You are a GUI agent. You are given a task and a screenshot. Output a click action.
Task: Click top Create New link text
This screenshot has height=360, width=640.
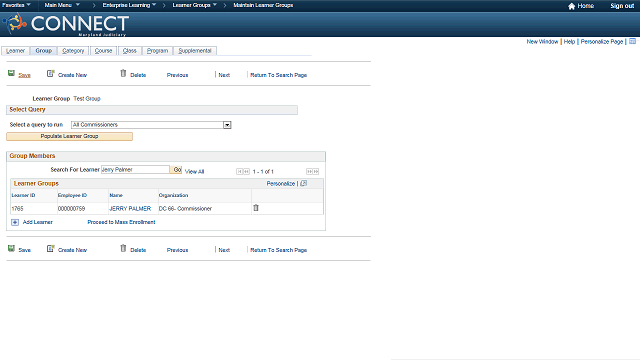click(x=72, y=75)
